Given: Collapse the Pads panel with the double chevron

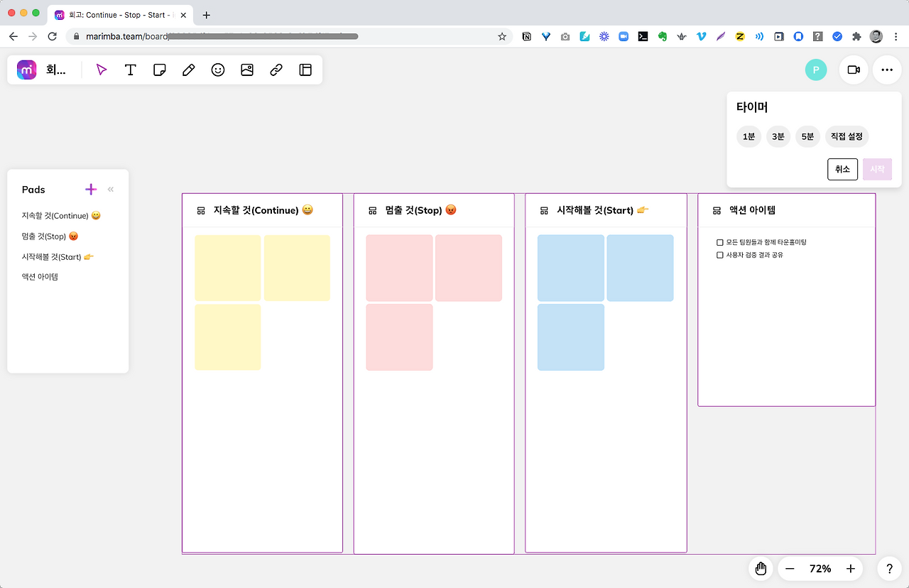Looking at the screenshot, I should click(x=111, y=189).
